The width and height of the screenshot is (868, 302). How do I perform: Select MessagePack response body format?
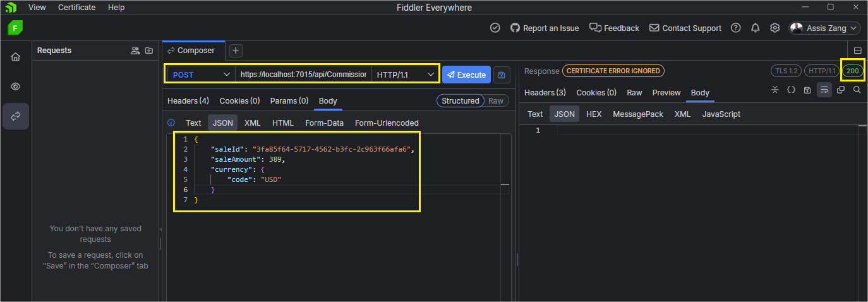pos(638,114)
